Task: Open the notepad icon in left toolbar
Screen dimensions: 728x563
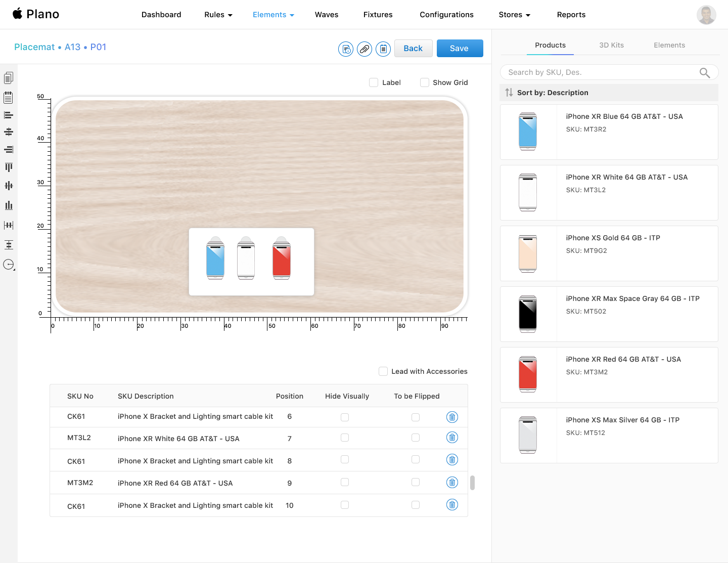Action: (x=9, y=97)
